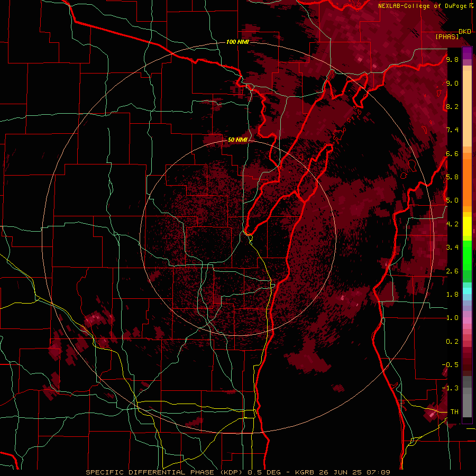476x476 pixels.
Task: Click the purple top band of color scale
Action: pyautogui.click(x=467, y=53)
